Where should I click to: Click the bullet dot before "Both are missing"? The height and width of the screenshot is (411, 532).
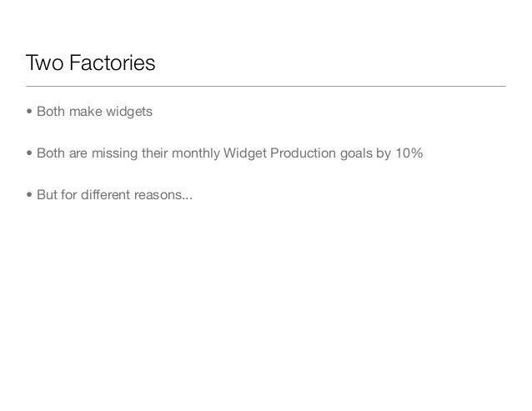(30, 153)
